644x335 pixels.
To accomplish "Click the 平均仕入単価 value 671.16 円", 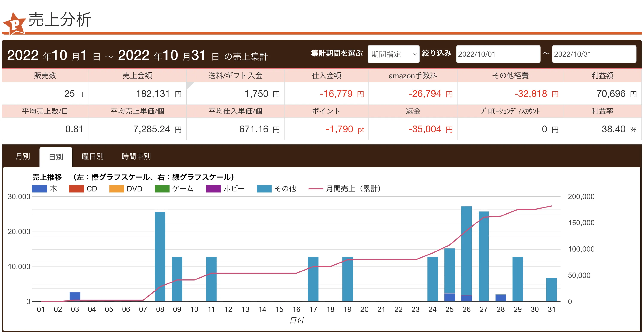I will point(259,129).
